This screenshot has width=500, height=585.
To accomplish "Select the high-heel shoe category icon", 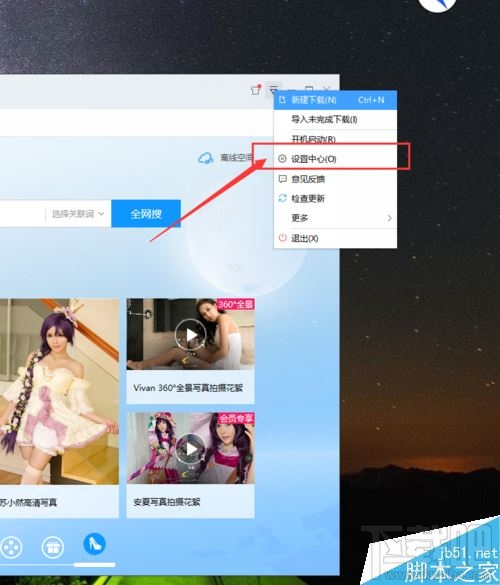I will click(x=94, y=544).
